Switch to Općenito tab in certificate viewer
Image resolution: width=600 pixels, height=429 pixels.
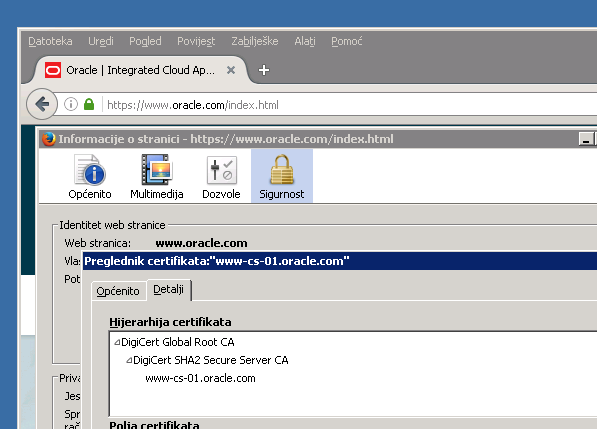[118, 291]
